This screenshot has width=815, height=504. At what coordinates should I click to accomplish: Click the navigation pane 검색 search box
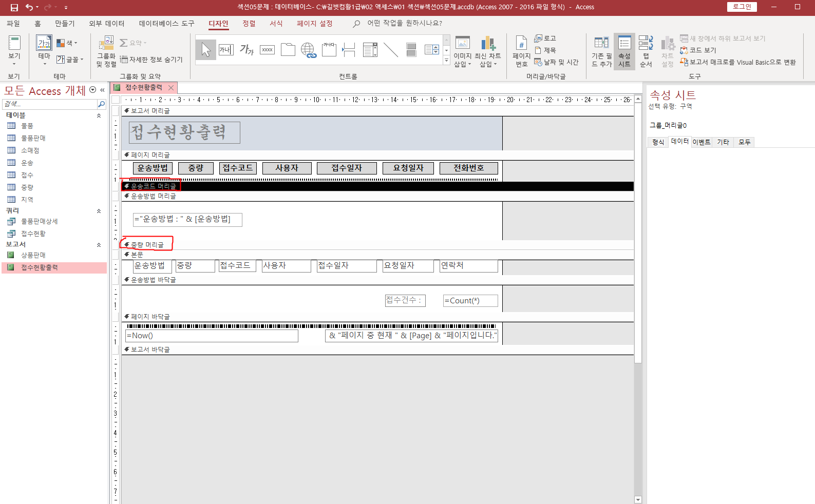(x=50, y=104)
